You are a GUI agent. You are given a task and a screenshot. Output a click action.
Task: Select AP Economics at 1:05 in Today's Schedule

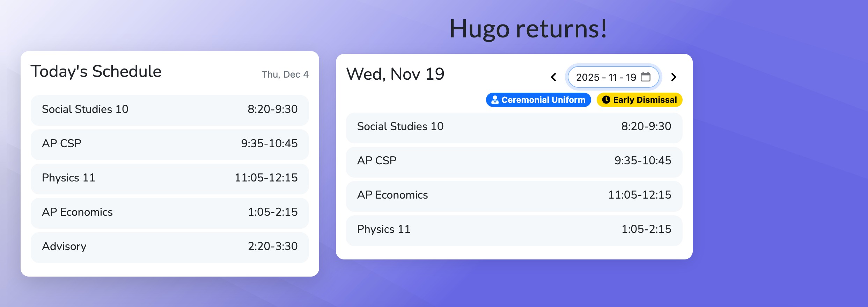coord(170,212)
